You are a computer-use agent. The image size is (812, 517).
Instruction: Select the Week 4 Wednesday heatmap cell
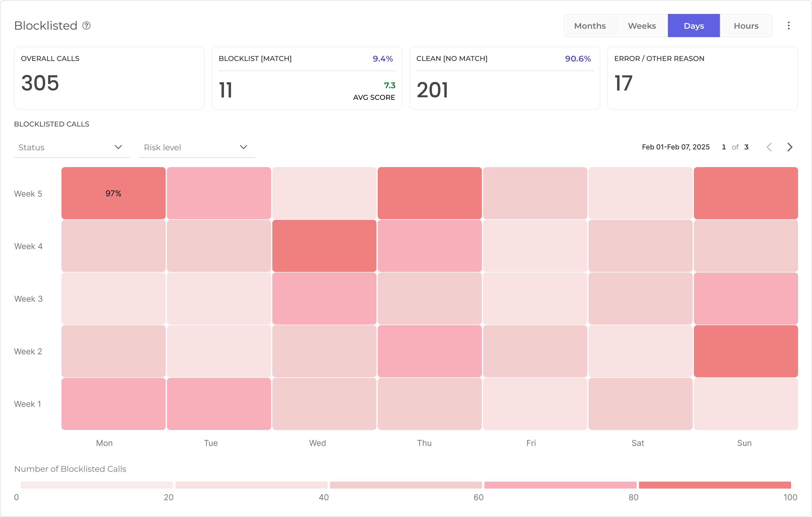click(x=324, y=246)
